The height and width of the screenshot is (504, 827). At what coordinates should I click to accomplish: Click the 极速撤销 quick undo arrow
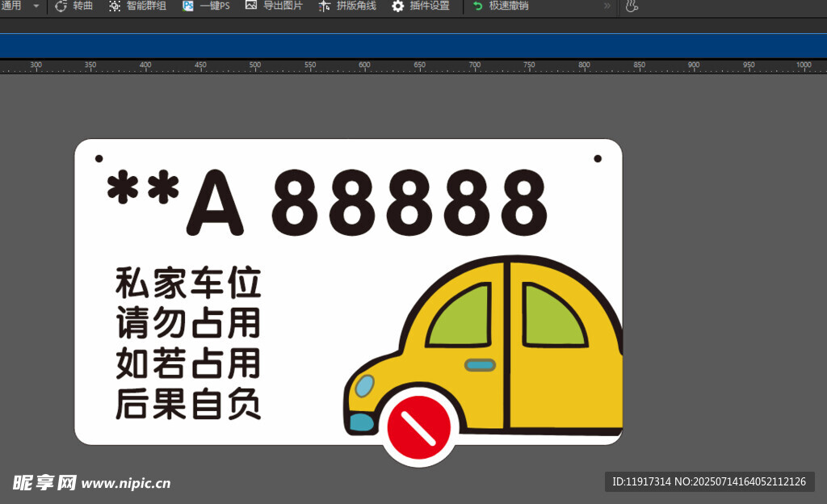click(478, 6)
